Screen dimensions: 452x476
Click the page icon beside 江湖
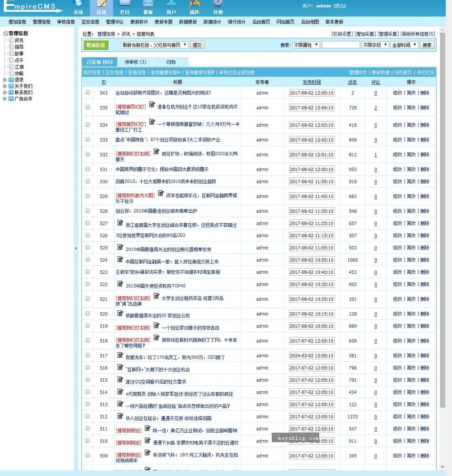[11, 67]
